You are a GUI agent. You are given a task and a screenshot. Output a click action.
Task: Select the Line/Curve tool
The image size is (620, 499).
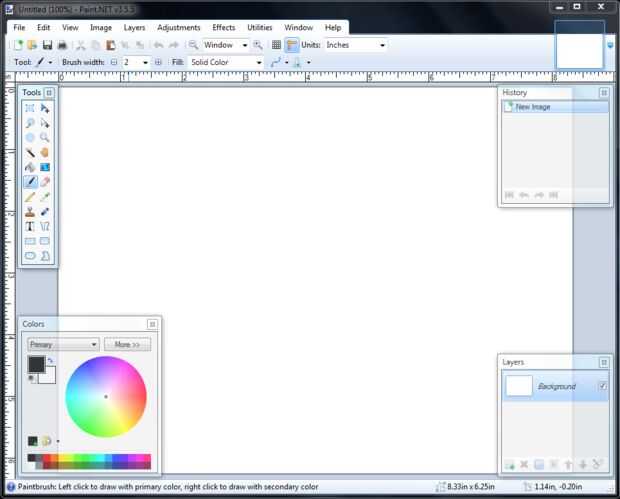coord(45,226)
